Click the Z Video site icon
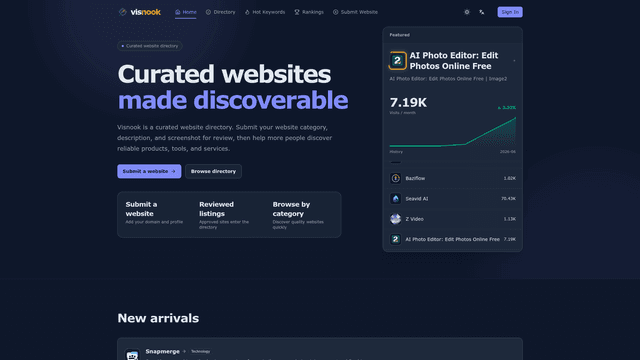Screen dimensions: 640x360 click(395, 219)
